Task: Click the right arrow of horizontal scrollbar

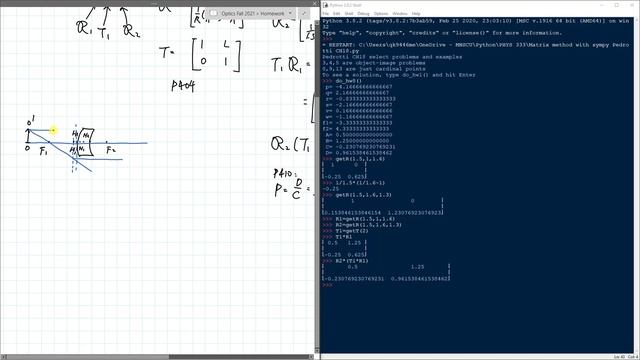Action: click(311, 357)
